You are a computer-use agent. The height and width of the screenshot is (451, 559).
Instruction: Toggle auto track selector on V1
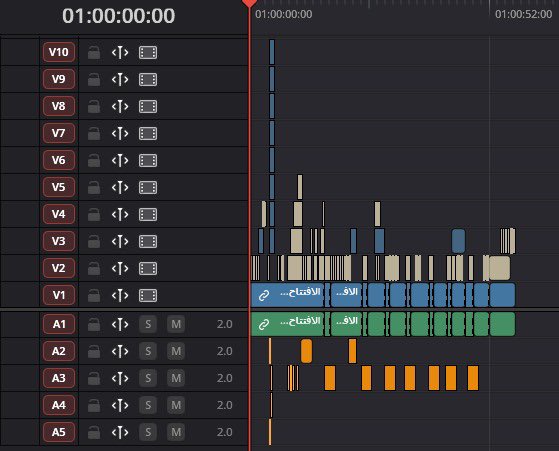[120, 295]
